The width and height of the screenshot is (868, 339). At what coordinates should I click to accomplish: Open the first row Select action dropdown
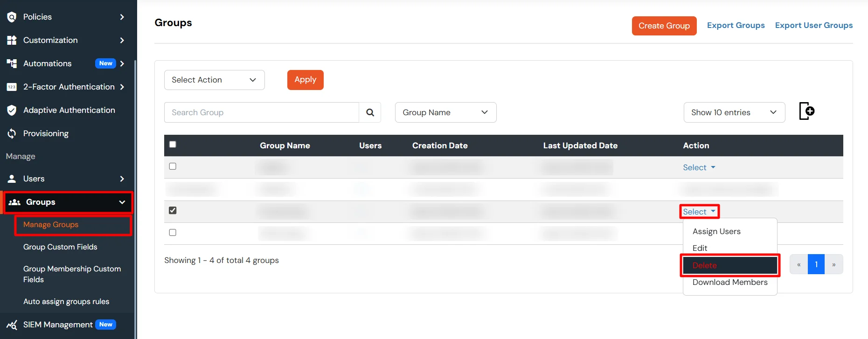(699, 167)
